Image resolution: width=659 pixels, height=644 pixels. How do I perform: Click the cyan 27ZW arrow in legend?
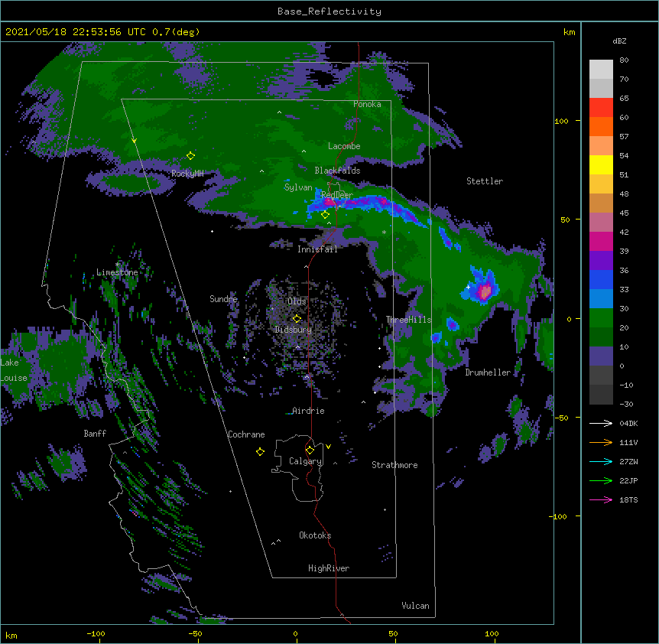[x=601, y=461]
